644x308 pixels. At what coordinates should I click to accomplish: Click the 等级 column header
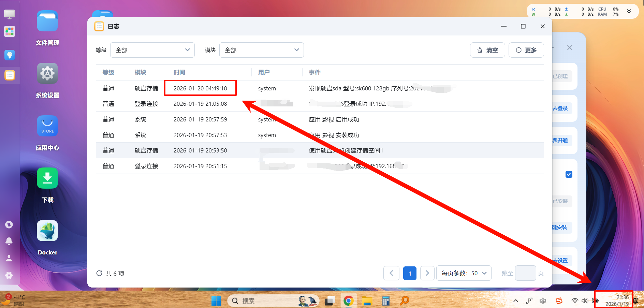[108, 72]
